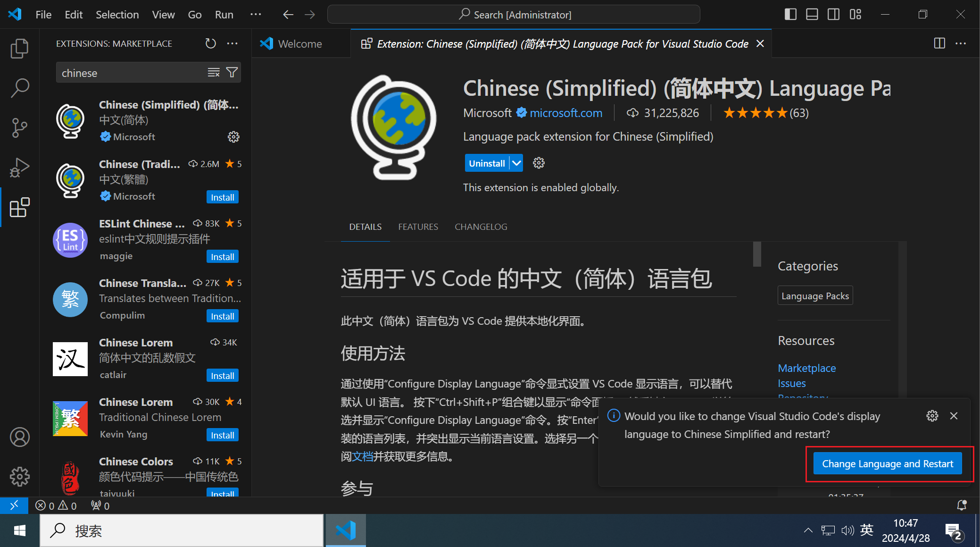Toggle the primary side bar layout button
The image size is (980, 547).
790,15
